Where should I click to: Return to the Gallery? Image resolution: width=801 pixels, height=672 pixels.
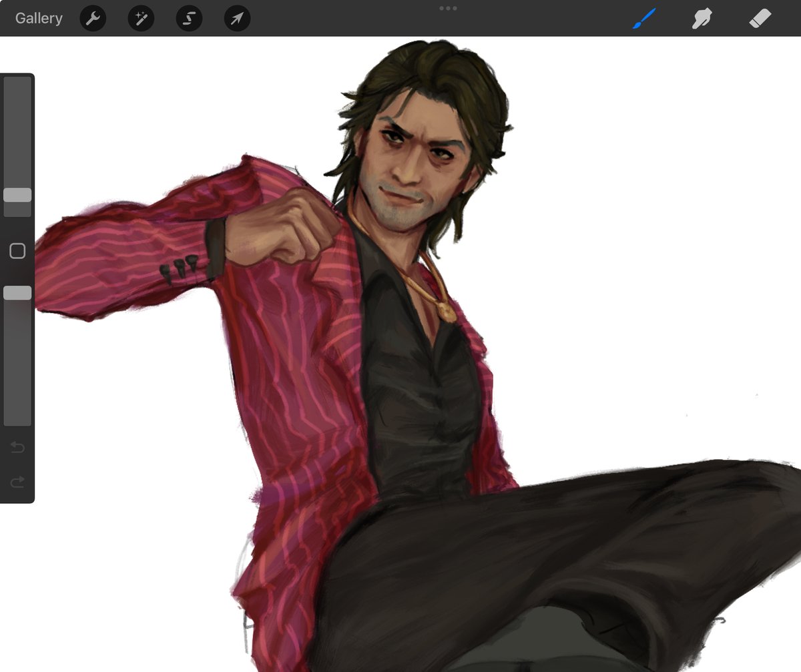pos(39,18)
